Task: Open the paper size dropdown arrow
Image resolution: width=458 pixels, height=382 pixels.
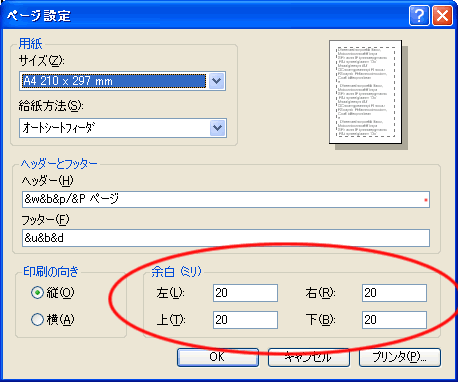Action: (217, 81)
